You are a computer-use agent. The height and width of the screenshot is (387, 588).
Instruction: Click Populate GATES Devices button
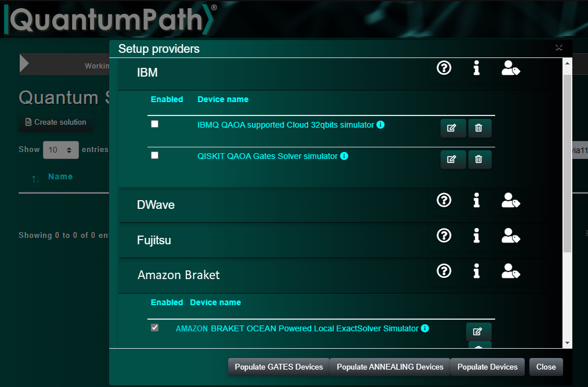point(279,367)
